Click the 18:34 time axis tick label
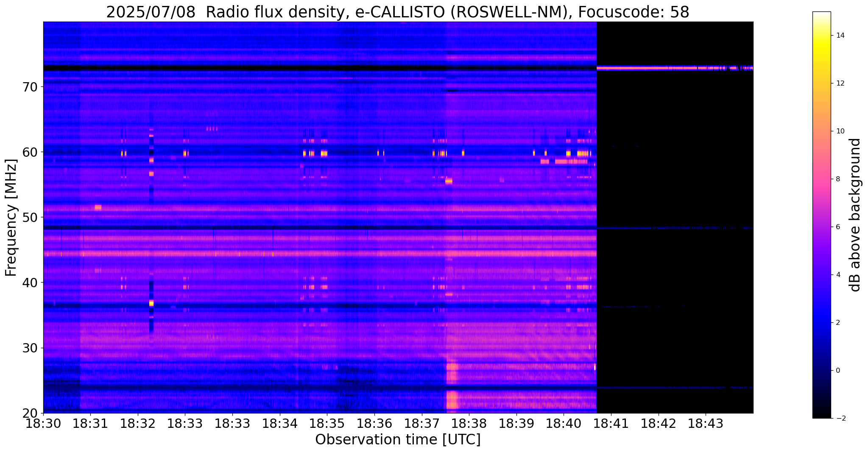868x452 pixels. pos(280,423)
